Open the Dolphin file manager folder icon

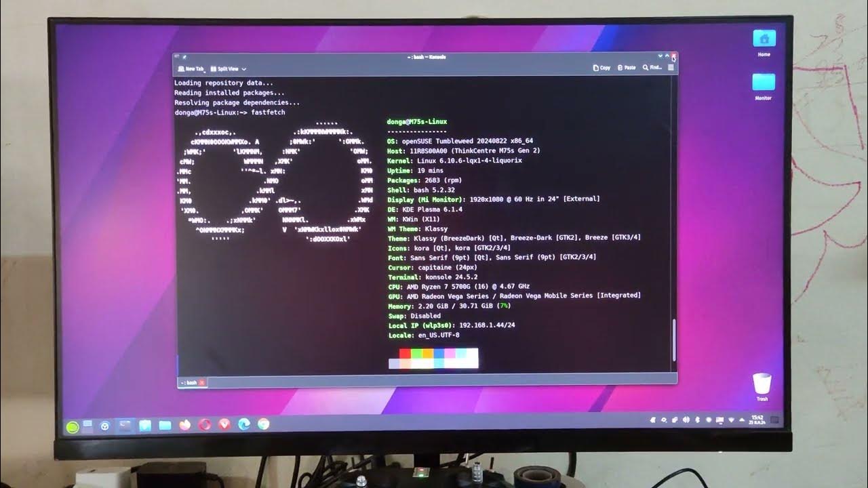point(165,426)
